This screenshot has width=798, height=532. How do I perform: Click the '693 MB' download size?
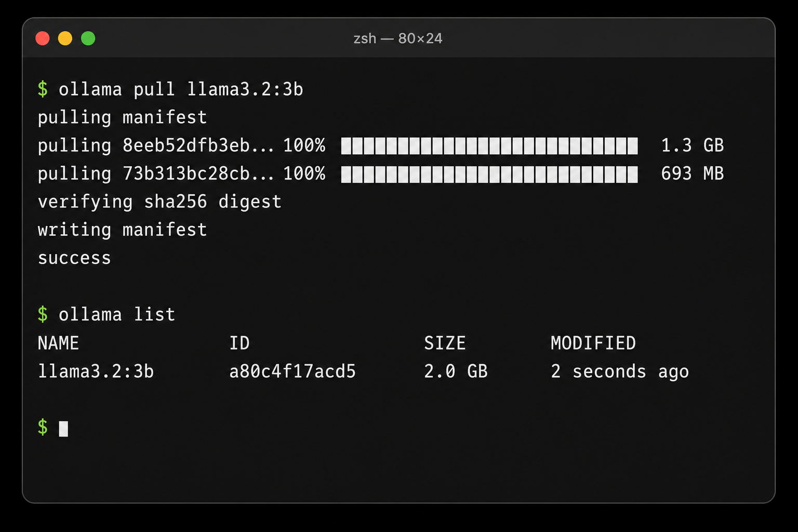[x=693, y=174]
